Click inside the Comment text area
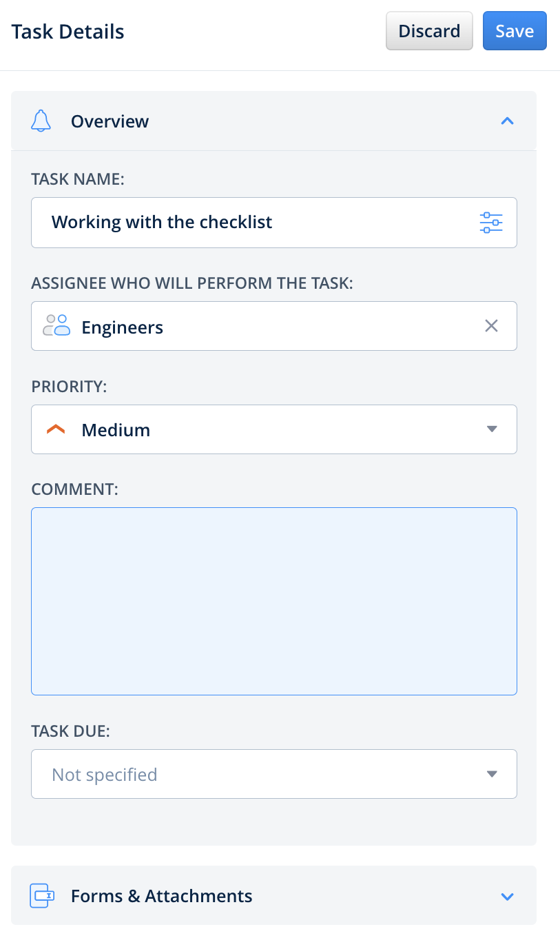 [274, 601]
